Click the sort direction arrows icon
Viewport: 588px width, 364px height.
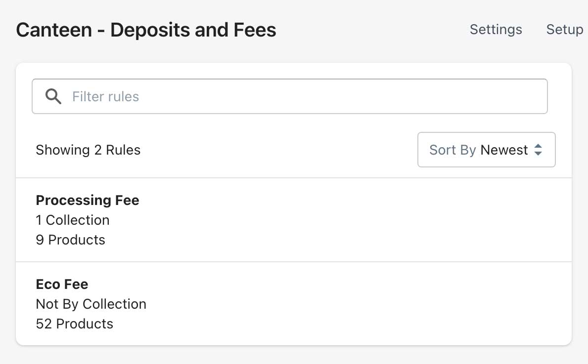[x=538, y=150]
